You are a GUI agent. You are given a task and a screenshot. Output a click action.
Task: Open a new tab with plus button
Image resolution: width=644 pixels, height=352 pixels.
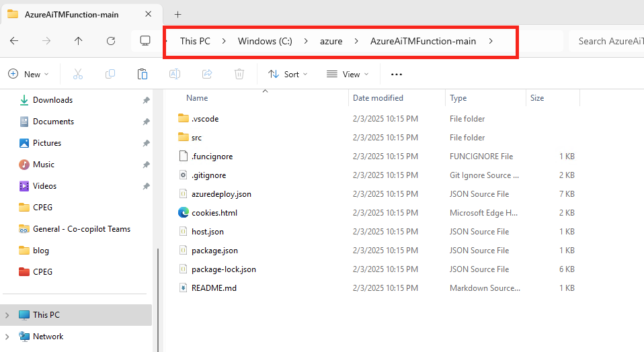177,14
